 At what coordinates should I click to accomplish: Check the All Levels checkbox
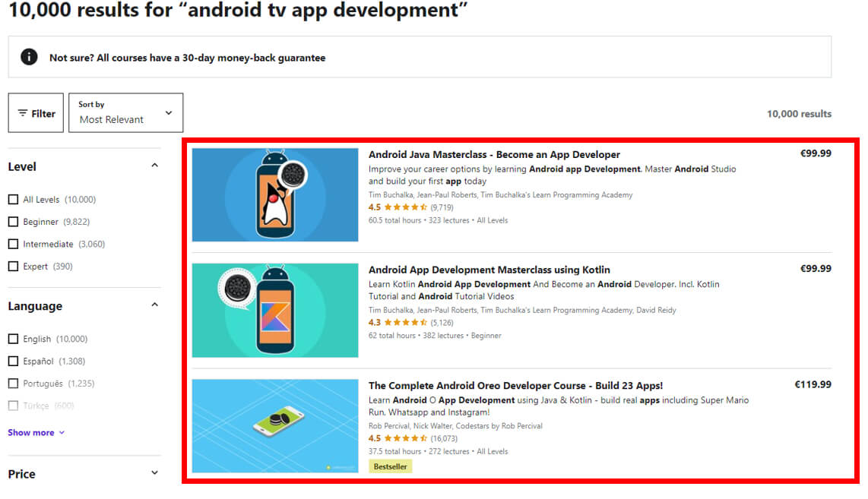[x=13, y=199]
